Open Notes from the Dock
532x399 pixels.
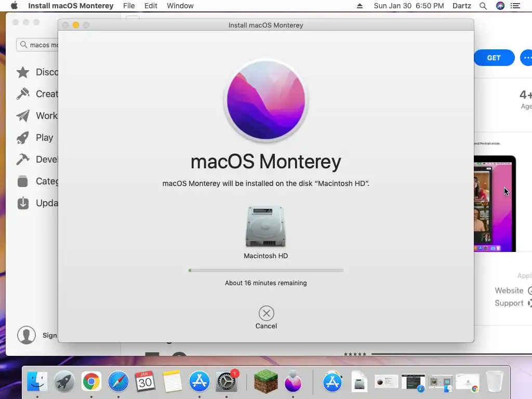pos(172,381)
